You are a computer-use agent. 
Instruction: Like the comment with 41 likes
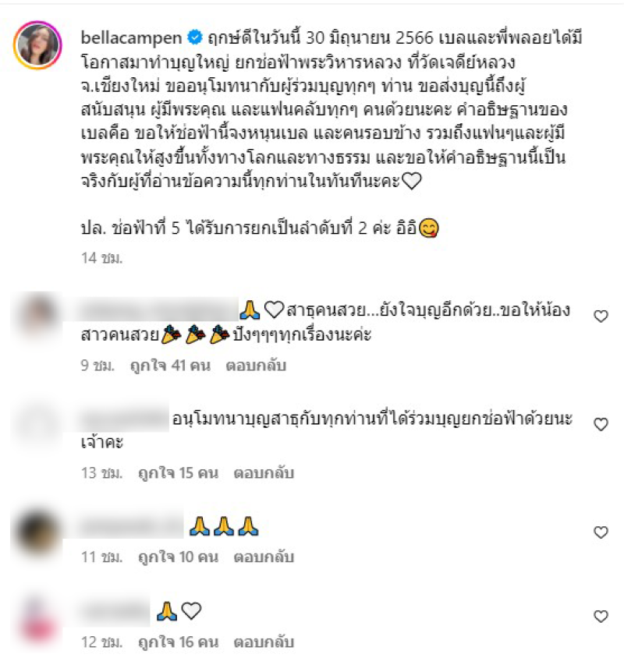click(601, 317)
